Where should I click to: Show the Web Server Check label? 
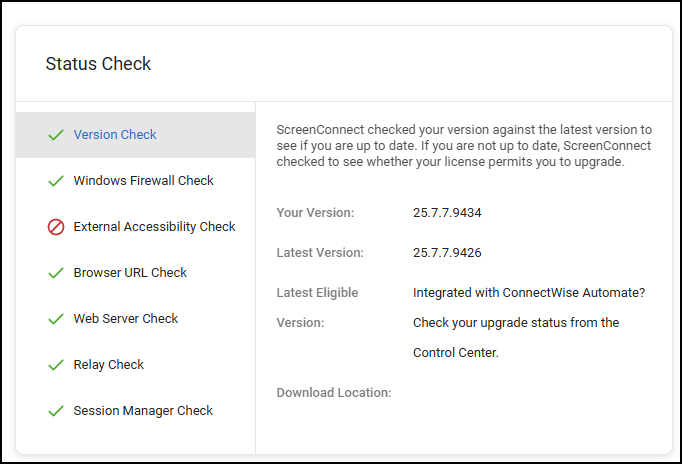click(125, 319)
